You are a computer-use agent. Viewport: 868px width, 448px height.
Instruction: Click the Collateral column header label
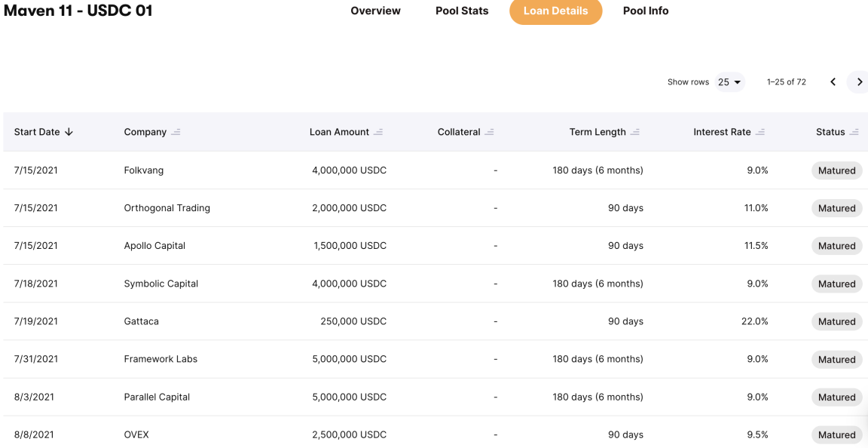click(459, 132)
